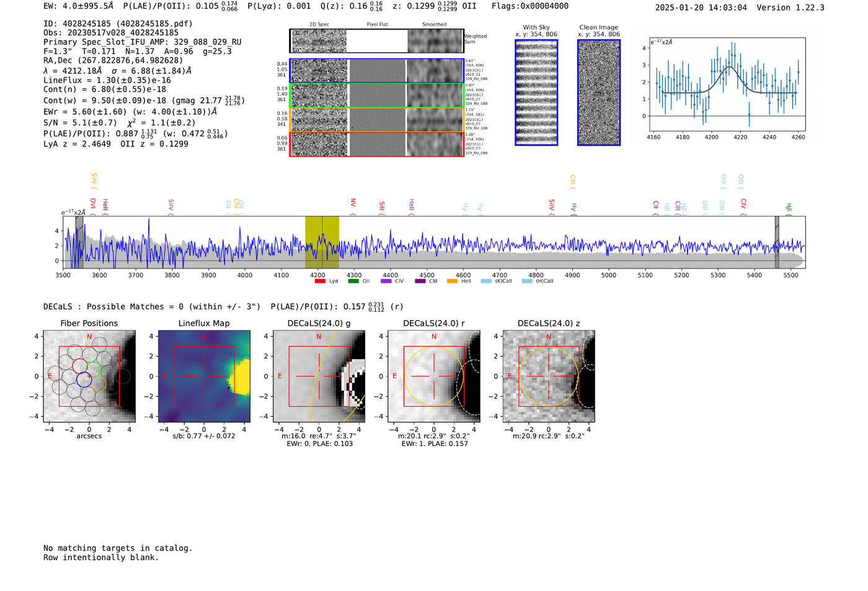Click 'Row intentionally blank.' text

click(101, 558)
